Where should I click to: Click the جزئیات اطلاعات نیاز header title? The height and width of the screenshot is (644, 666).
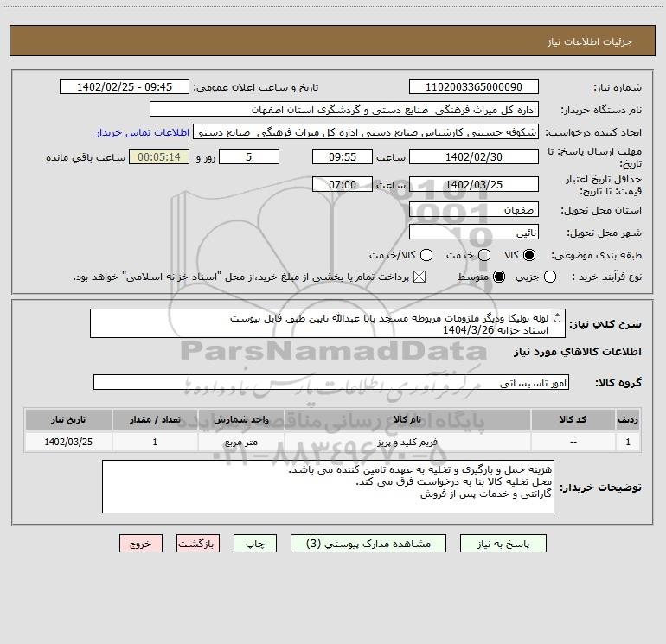[x=589, y=41]
